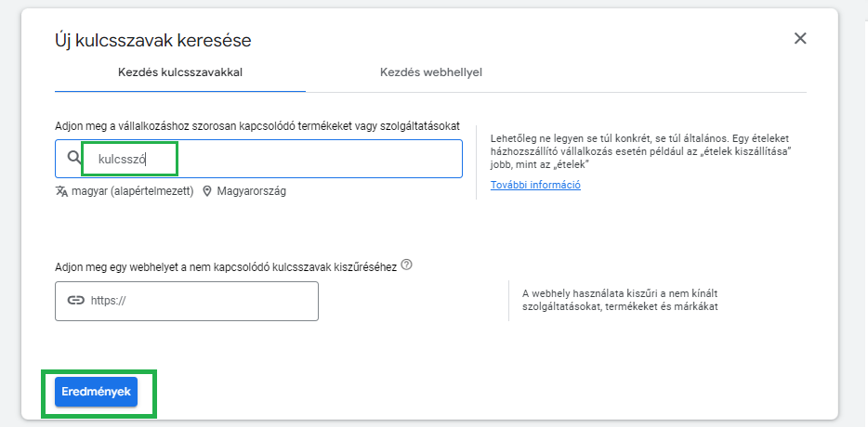Open the Kezdés webhellyel tab
Viewport: 868px width, 427px height.
coord(431,71)
